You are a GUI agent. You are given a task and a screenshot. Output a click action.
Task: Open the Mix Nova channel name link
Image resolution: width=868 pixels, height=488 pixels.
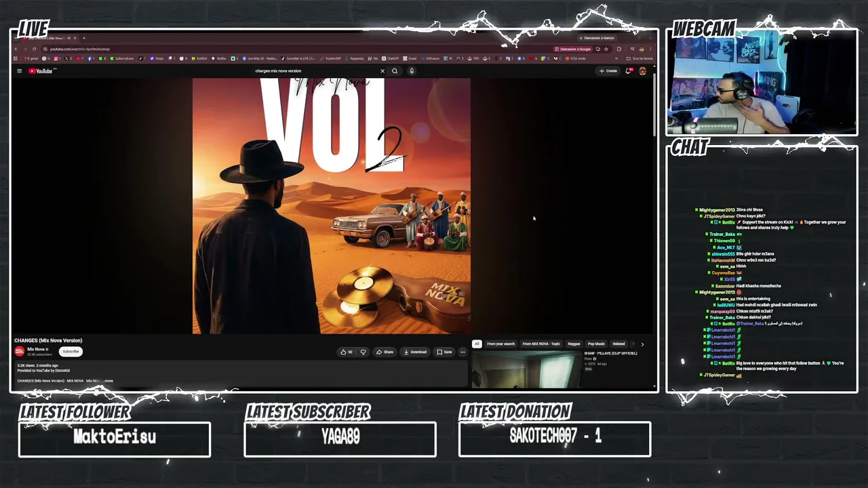tap(37, 349)
